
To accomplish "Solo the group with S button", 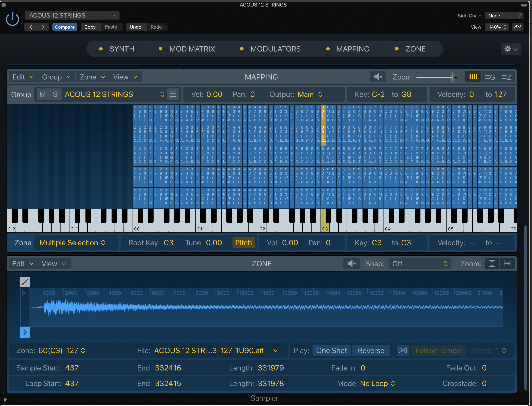I will point(55,94).
